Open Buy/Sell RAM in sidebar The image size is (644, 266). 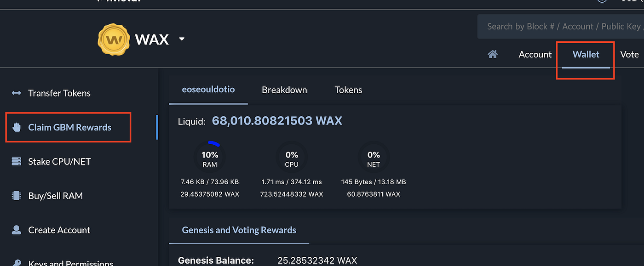[x=56, y=196]
